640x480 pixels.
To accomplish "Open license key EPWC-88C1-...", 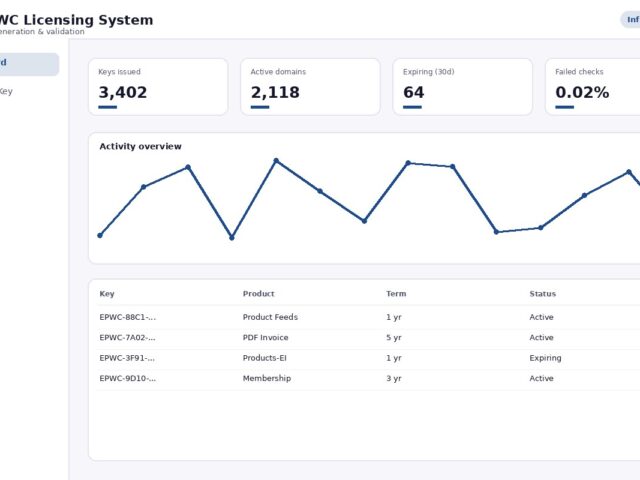I will pos(127,317).
